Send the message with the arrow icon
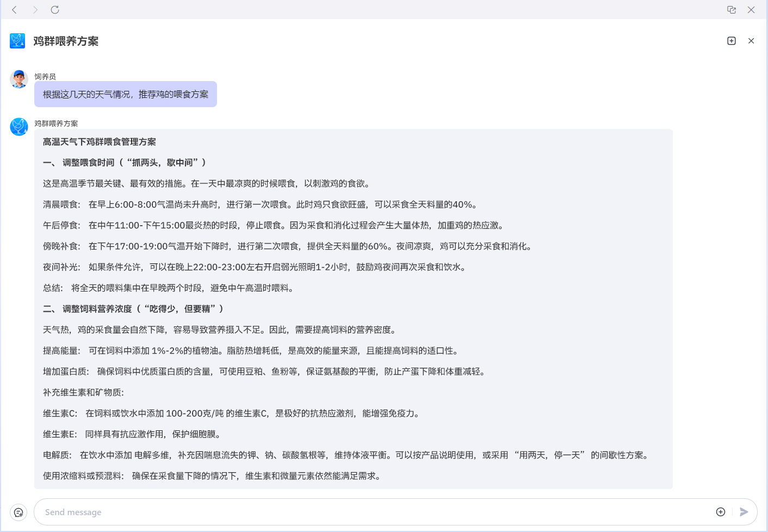This screenshot has width=768, height=532. point(745,512)
